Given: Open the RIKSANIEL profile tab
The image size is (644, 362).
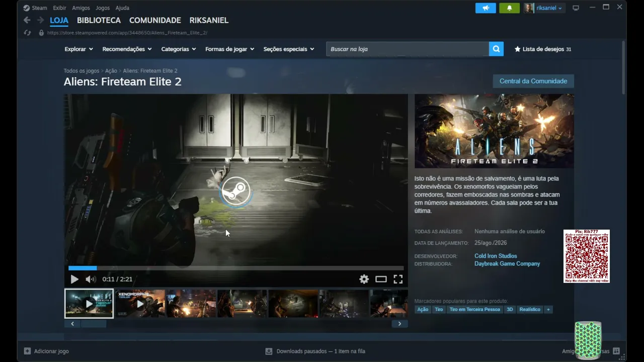Looking at the screenshot, I should pos(209,21).
